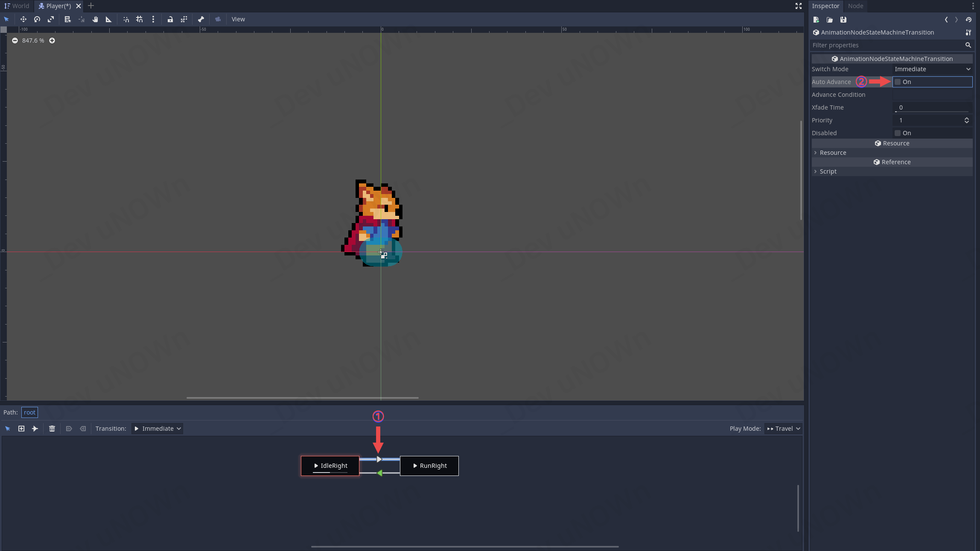Screen dimensions: 980x551
Task: Switch to the World scene tab
Action: 17,6
